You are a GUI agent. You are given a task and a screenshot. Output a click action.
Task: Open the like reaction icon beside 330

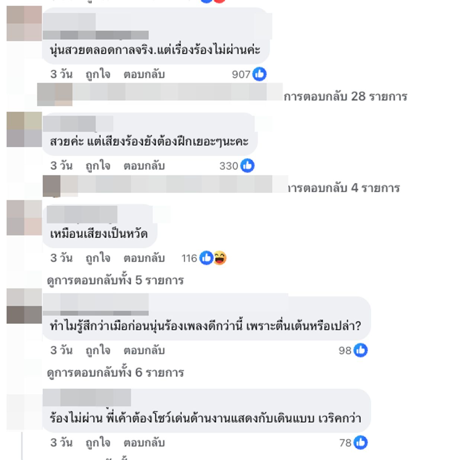tap(247, 165)
